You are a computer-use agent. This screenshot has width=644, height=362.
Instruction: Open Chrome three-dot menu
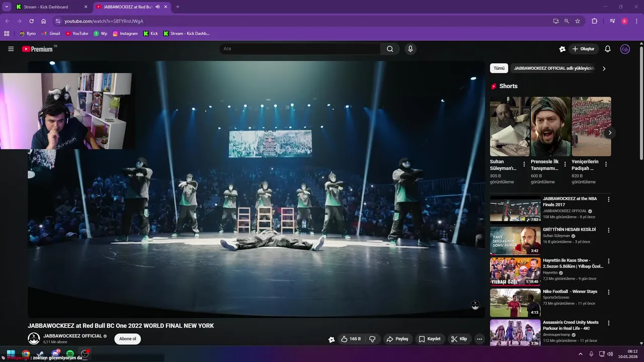636,21
